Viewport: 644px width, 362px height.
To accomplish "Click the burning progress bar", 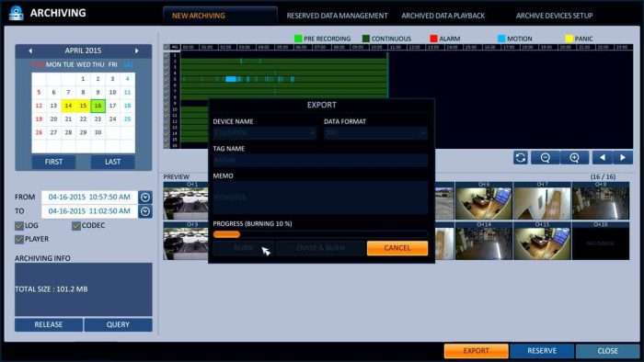I will tap(320, 234).
